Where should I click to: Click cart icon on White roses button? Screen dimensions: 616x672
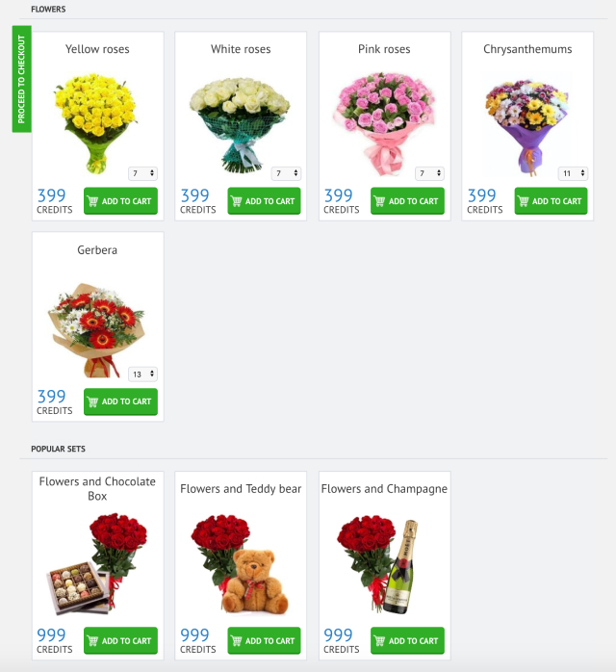[236, 201]
